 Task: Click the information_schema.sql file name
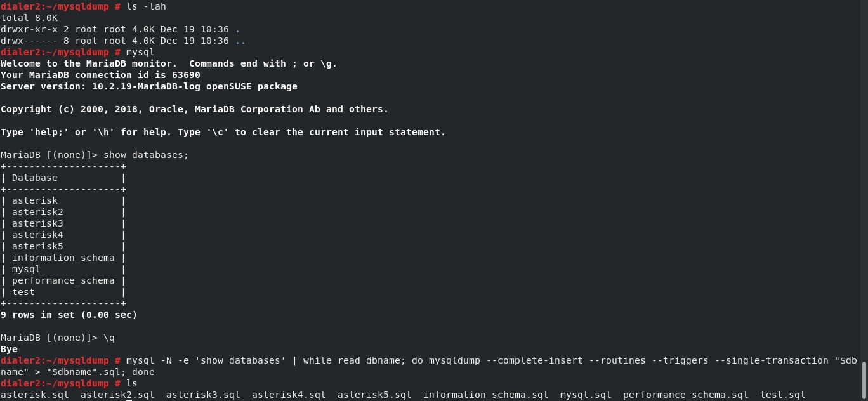click(486, 395)
